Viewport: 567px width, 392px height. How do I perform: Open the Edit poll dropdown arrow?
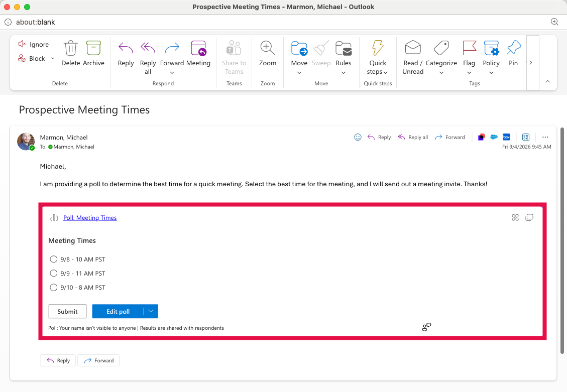tap(151, 311)
